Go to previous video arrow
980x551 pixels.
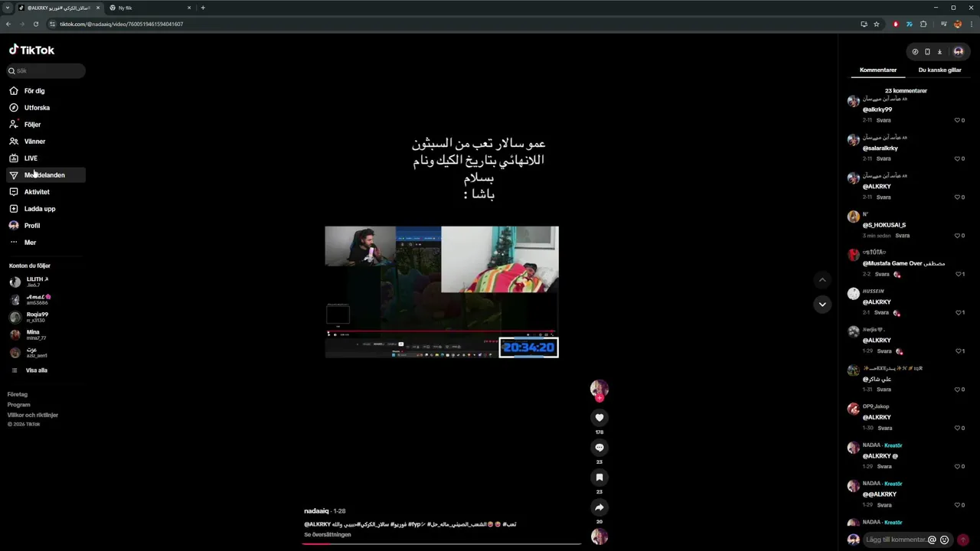pyautogui.click(x=822, y=280)
